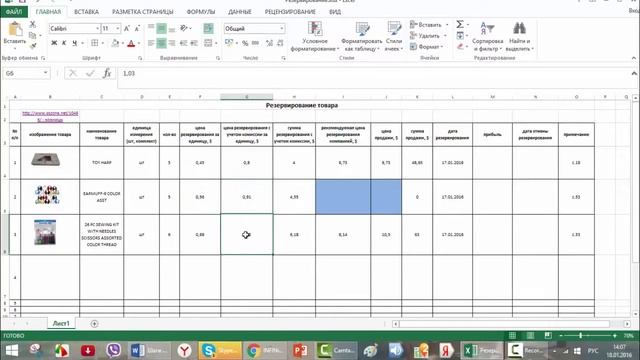The height and width of the screenshot is (360, 640).
Task: Switch to the ДАННЫЕ tab
Action: pos(240,12)
